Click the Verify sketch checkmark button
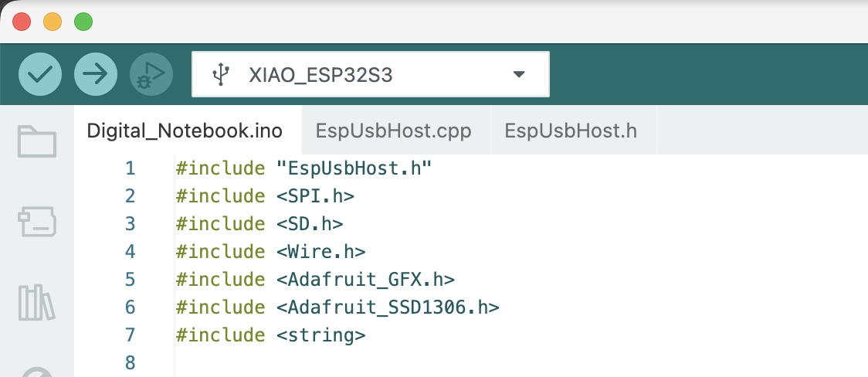 pos(40,74)
